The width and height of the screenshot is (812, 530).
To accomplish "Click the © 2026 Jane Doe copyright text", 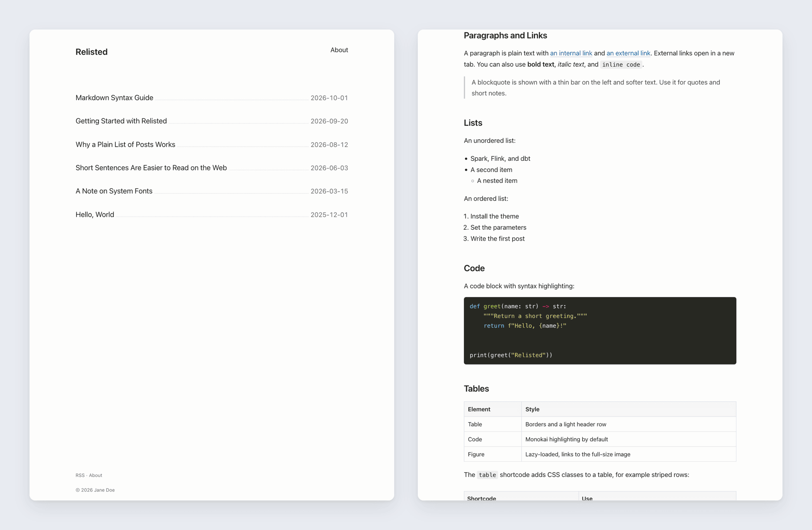I will (x=95, y=490).
